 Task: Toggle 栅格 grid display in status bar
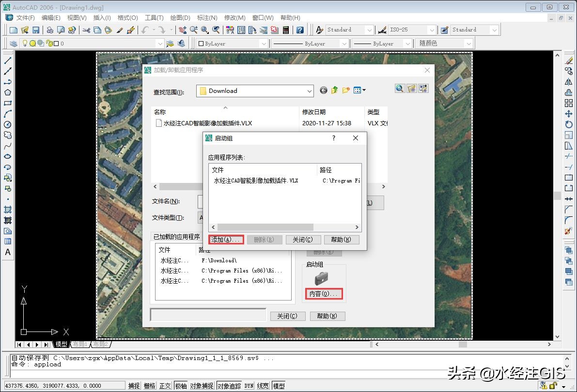click(149, 386)
